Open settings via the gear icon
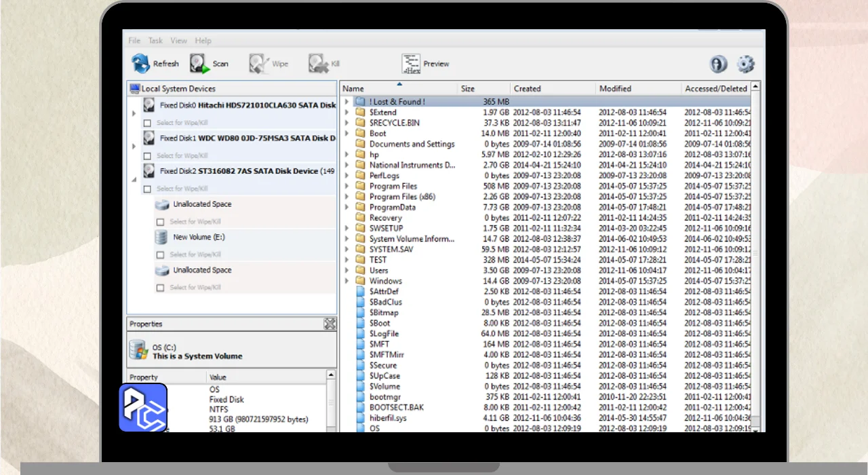This screenshot has width=868, height=475. (x=745, y=64)
